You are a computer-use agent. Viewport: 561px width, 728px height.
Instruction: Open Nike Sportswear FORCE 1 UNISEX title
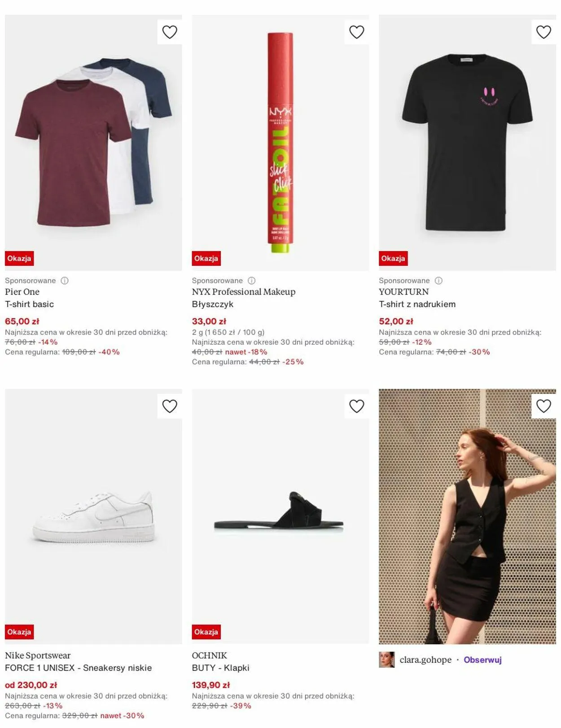pyautogui.click(x=78, y=662)
